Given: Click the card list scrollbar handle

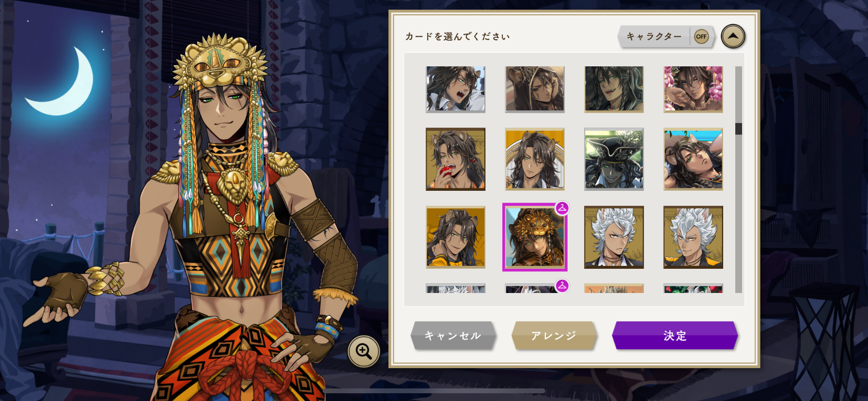Looking at the screenshot, I should pos(739,129).
